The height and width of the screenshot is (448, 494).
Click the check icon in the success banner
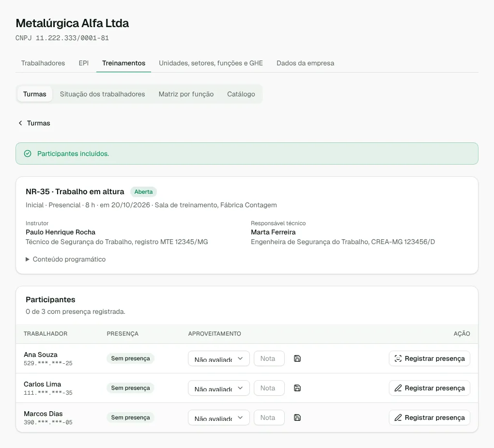28,154
